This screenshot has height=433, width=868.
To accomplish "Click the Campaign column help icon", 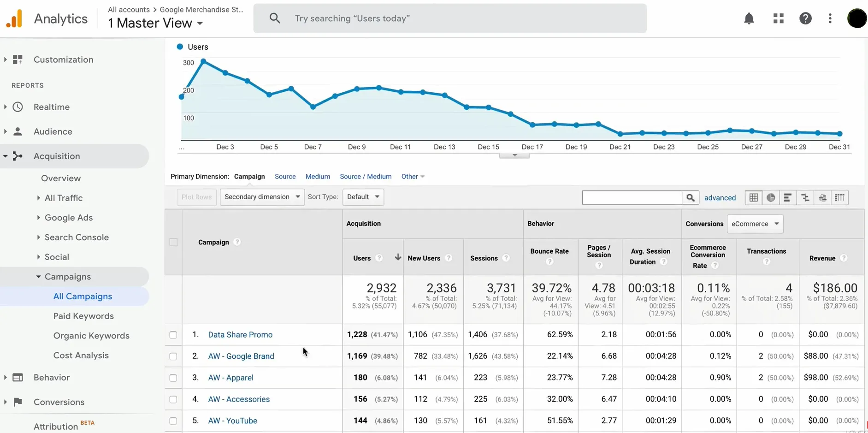I will click(237, 242).
